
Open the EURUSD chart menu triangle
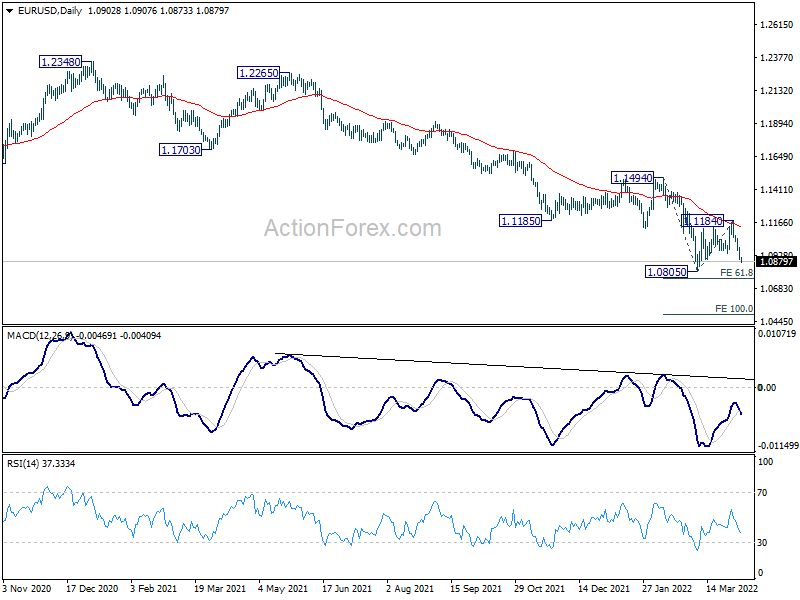point(9,11)
